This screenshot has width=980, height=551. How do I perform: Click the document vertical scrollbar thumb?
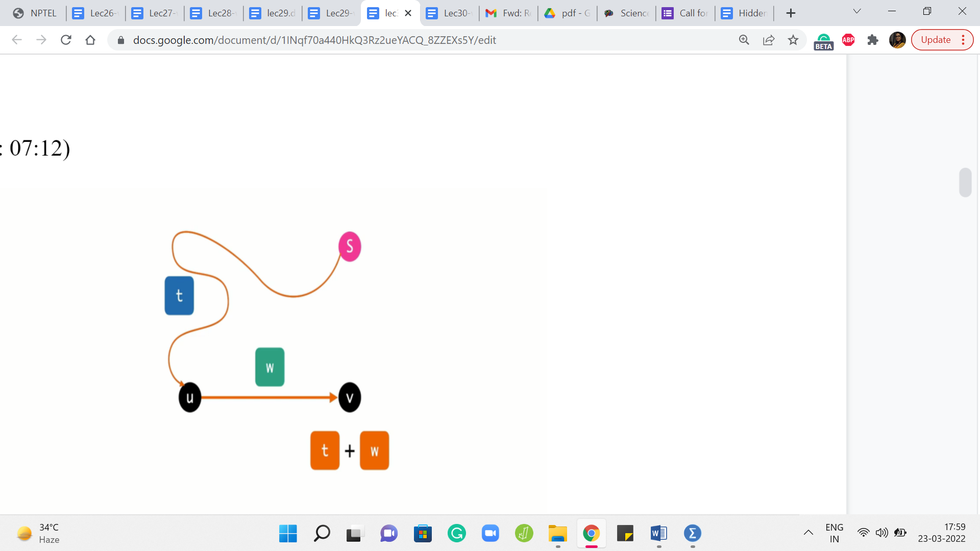pyautogui.click(x=965, y=182)
